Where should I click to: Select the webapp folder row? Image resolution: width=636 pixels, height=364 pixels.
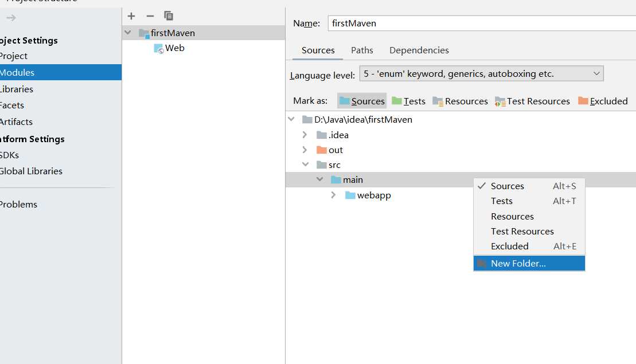461,195
